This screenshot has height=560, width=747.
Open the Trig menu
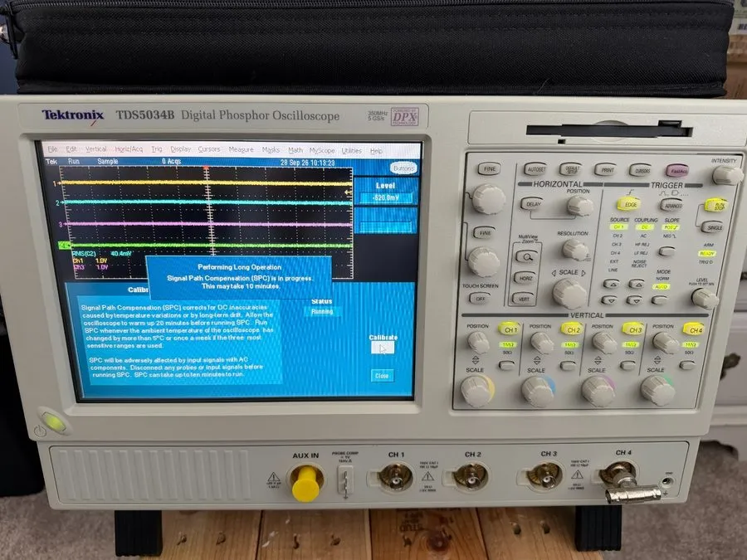157,149
